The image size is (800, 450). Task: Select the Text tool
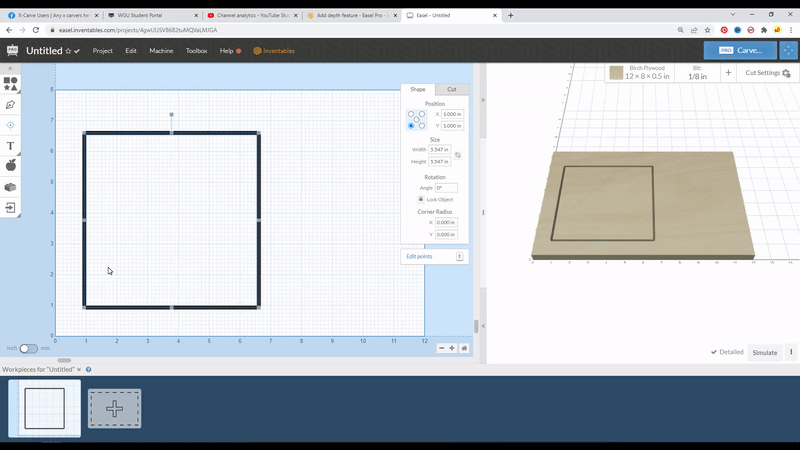[11, 146]
